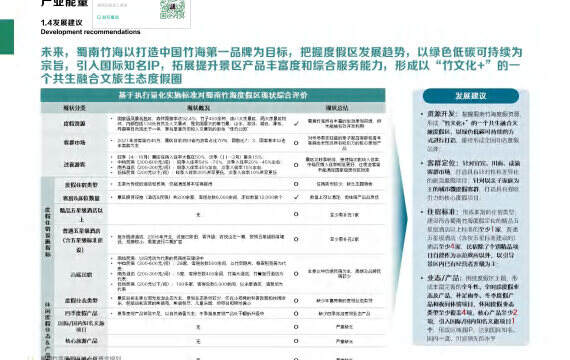The image size is (570, 360).
Task: Click the circle mark in the 高端民宿 row
Action: (x=296, y=273)
